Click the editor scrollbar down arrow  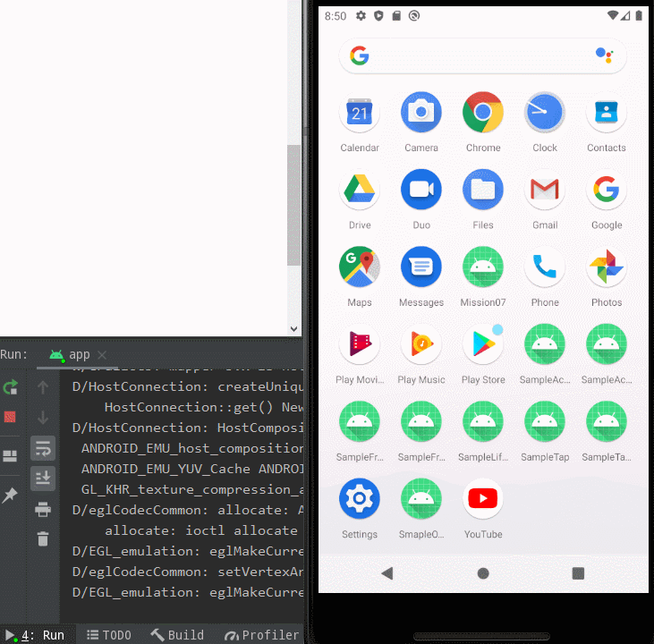coord(293,328)
